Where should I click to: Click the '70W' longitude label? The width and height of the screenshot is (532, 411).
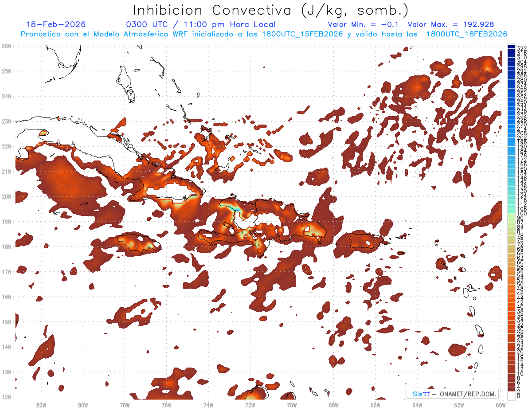click(292, 405)
